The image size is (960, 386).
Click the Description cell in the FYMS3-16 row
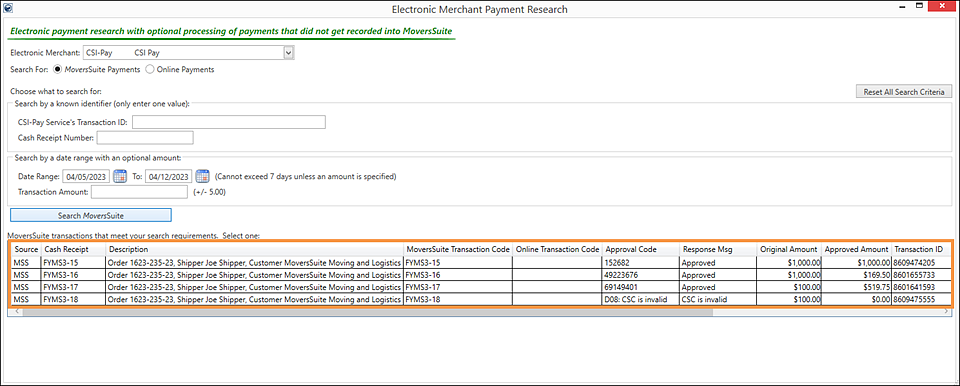[255, 274]
